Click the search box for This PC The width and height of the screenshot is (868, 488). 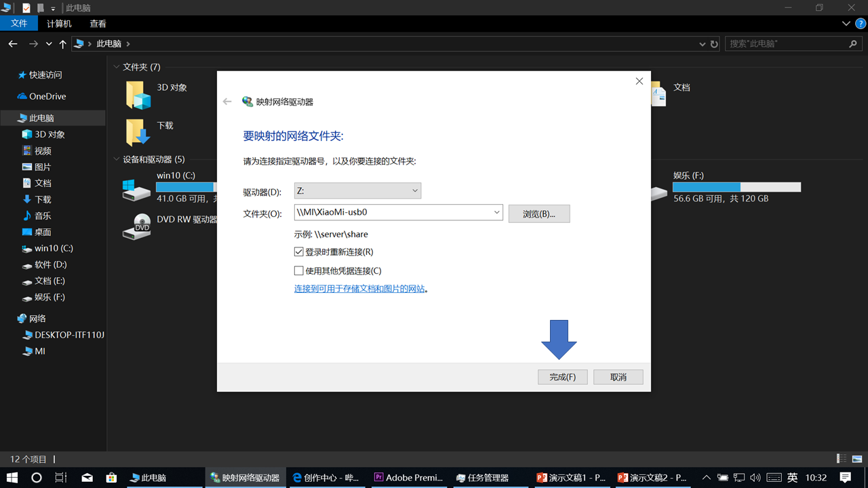[787, 43]
